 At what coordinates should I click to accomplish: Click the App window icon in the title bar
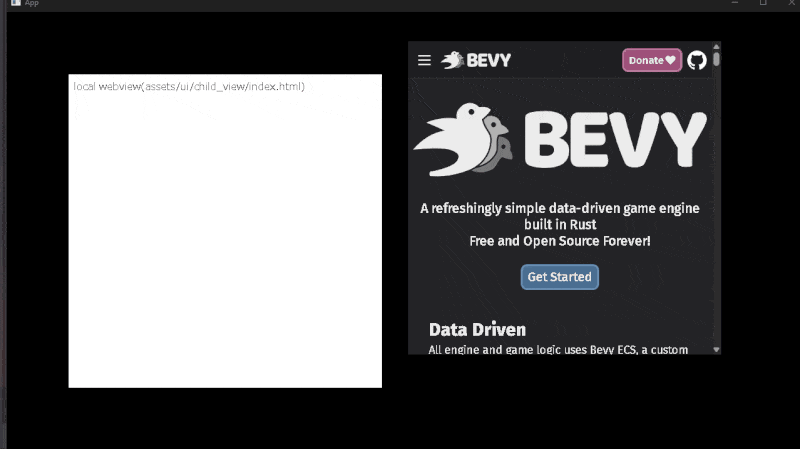pyautogui.click(x=15, y=4)
